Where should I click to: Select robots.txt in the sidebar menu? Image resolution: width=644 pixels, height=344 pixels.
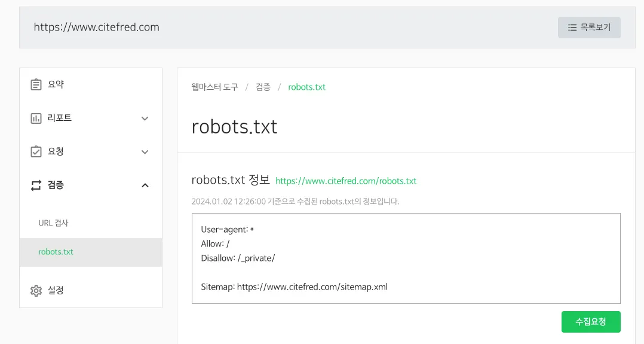[x=56, y=252]
